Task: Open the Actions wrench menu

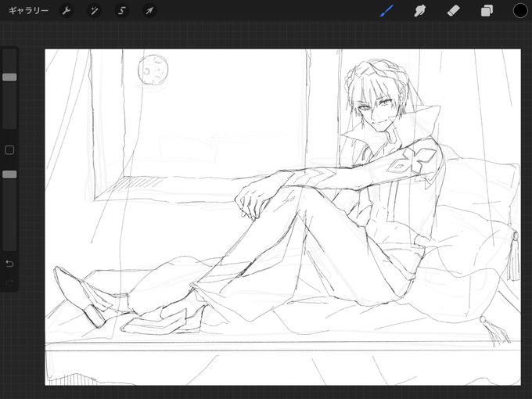Action: click(x=66, y=11)
